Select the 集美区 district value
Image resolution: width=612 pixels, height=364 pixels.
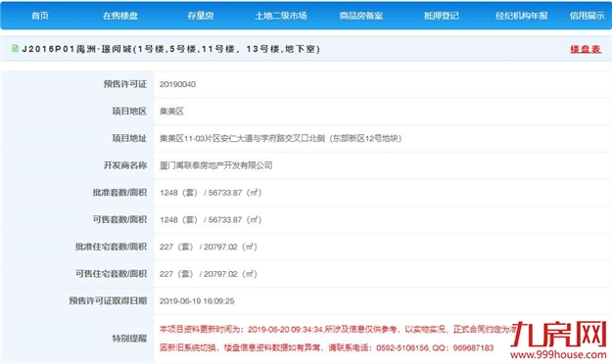tap(171, 112)
